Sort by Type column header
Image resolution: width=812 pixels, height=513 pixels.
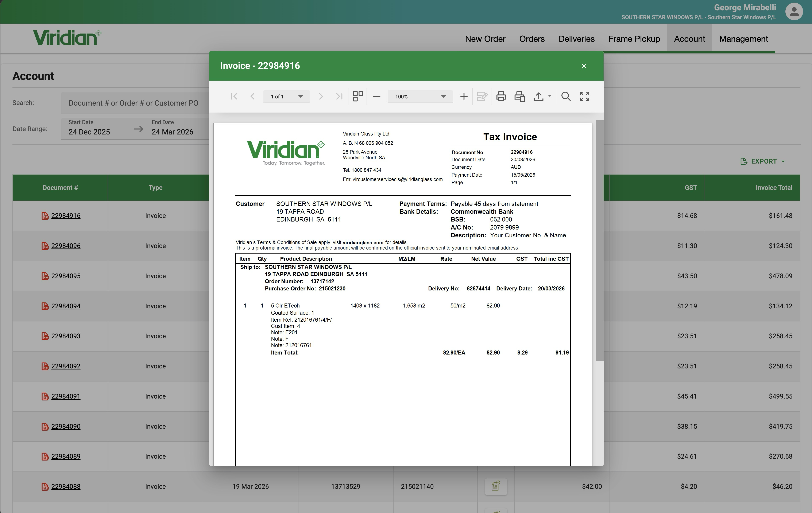click(x=155, y=188)
